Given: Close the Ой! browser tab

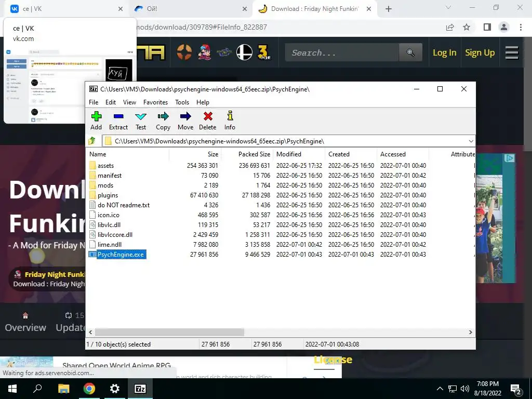Looking at the screenshot, I should pos(245,9).
